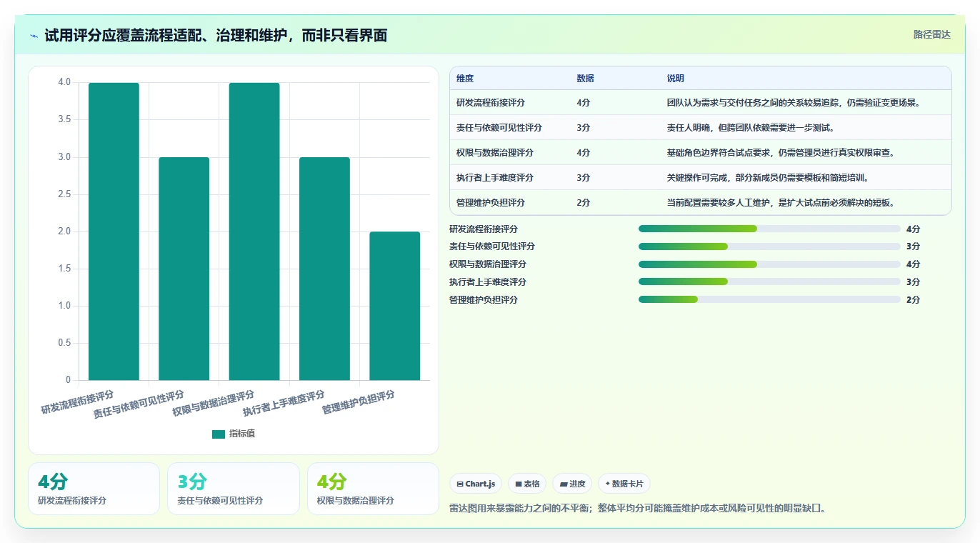Click the 管理维护负担评分 progress bar
Viewport: 980px width, 543px height.
(x=769, y=299)
